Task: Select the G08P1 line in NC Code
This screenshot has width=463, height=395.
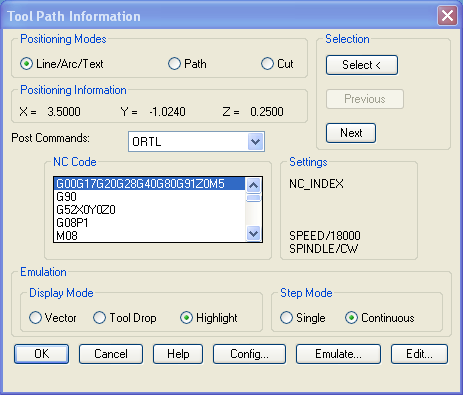Action: [149, 223]
